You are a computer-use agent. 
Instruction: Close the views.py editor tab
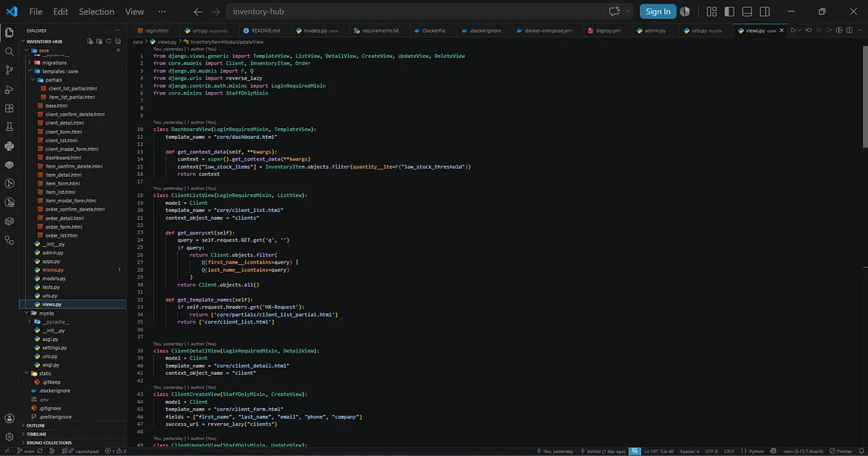pyautogui.click(x=782, y=31)
